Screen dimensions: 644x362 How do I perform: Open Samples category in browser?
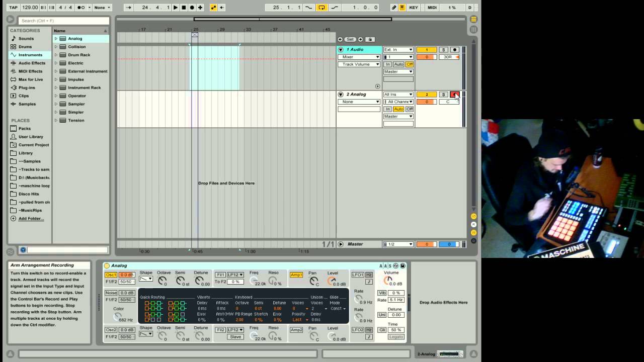[27, 104]
